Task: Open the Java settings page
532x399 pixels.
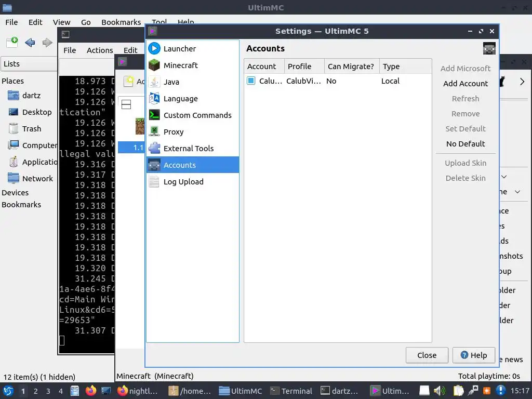Action: point(192,82)
